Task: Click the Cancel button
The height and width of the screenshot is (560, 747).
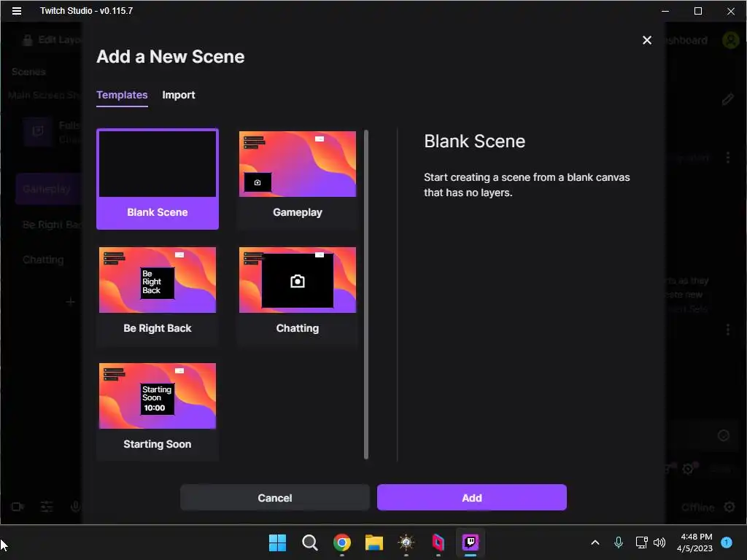Action: tap(275, 497)
